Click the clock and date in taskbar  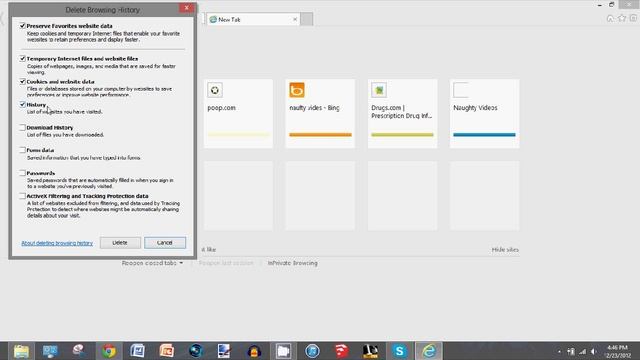(x=618, y=351)
